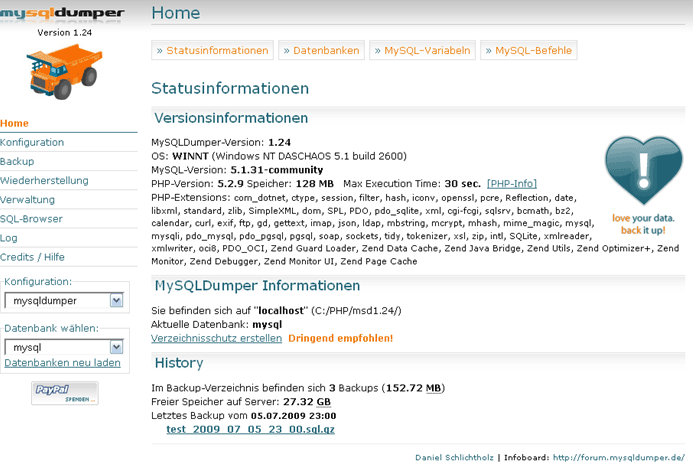The width and height of the screenshot is (693, 468).
Task: Click Verzeichnisschutz erstellen link
Action: pos(217,338)
